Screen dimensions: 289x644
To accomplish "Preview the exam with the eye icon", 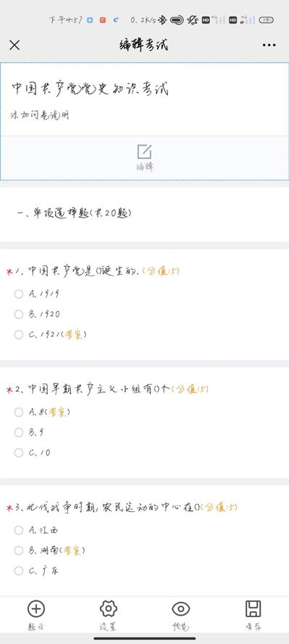I will tap(181, 608).
